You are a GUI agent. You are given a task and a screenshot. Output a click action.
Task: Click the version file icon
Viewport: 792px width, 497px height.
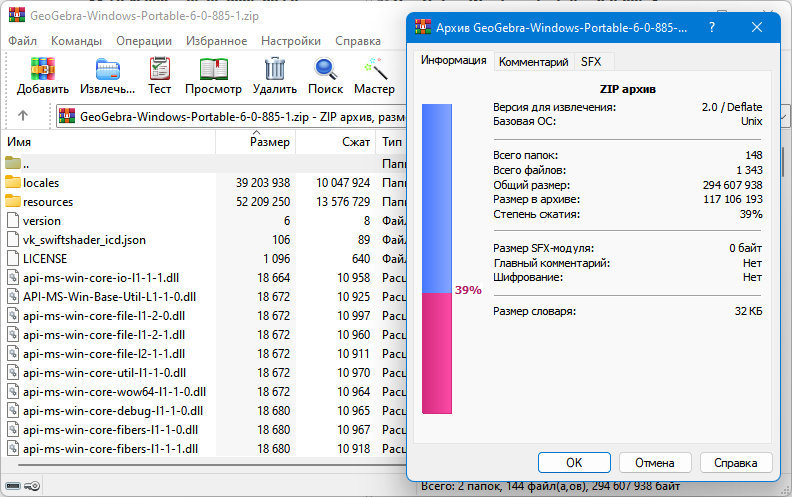click(13, 221)
